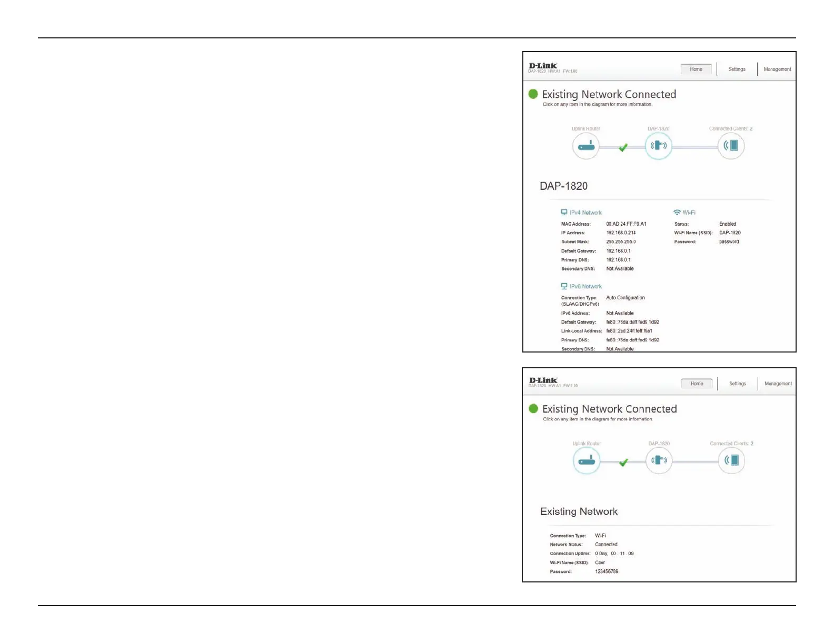The height and width of the screenshot is (644, 834).
Task: Click the green checkmark on the DAP-1820 details page
Action: pyautogui.click(x=623, y=147)
